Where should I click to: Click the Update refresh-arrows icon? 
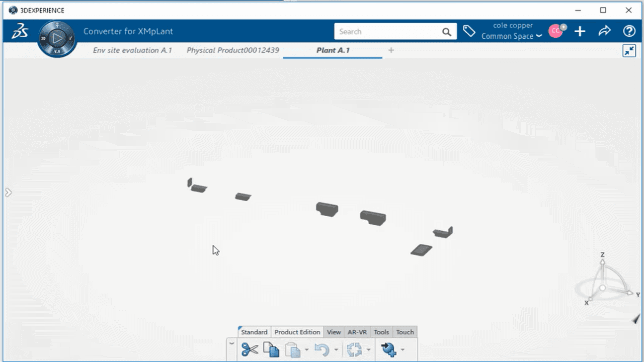pos(355,349)
